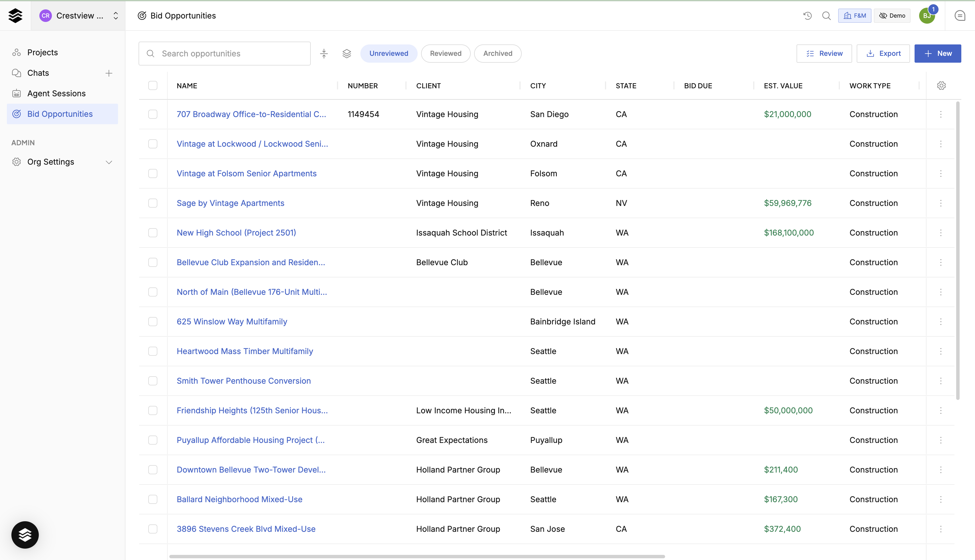The height and width of the screenshot is (560, 975).
Task: Open row actions for Puyallup Affordable Housing
Action: pyautogui.click(x=941, y=440)
